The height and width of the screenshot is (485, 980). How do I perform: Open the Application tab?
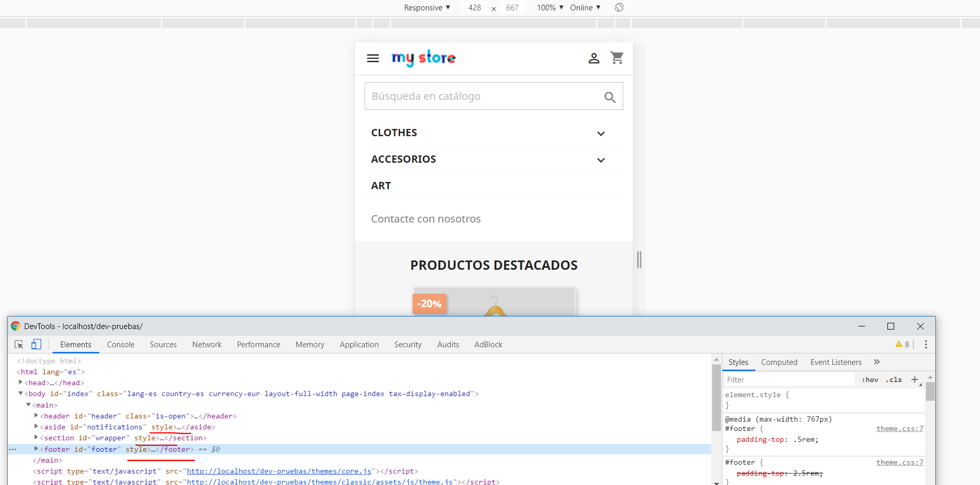[x=359, y=344]
